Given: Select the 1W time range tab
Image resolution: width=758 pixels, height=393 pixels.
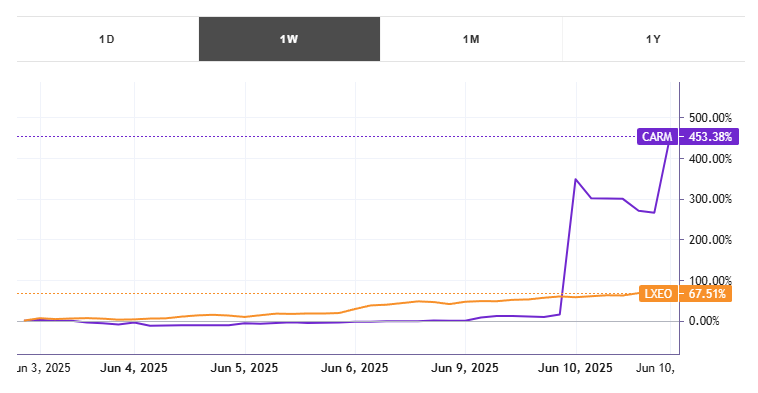Looking at the screenshot, I should (x=289, y=39).
